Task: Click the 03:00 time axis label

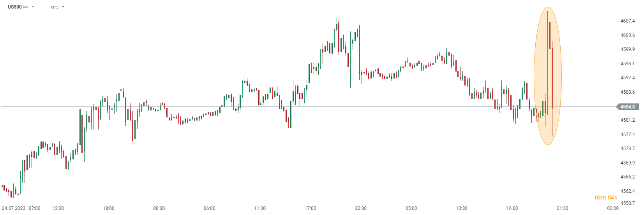Action: tap(613, 208)
